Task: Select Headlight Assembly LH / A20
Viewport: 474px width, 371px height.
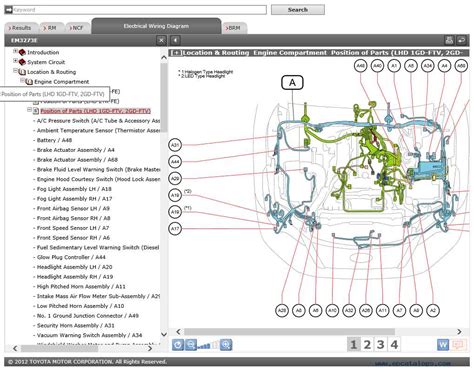Action: coord(74,267)
